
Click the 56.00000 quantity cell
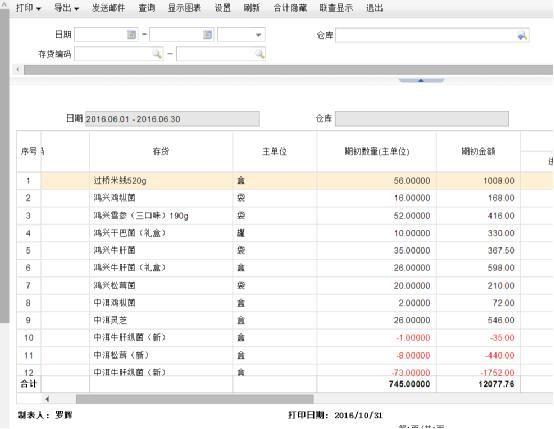pos(377,181)
